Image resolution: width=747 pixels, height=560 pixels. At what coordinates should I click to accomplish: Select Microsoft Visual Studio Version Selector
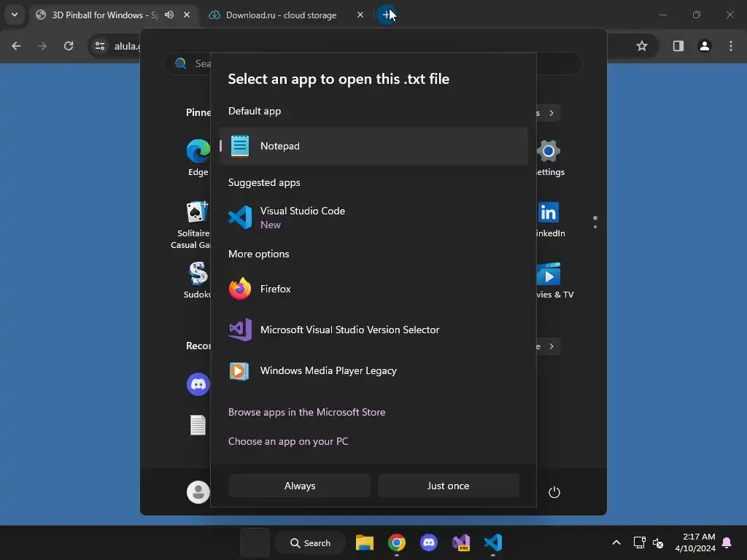[373, 330]
